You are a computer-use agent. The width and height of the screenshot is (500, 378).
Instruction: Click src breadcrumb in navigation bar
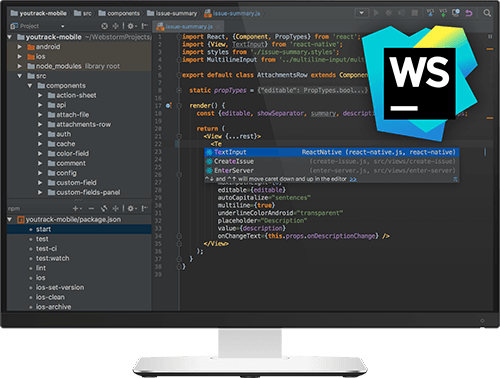[x=83, y=13]
